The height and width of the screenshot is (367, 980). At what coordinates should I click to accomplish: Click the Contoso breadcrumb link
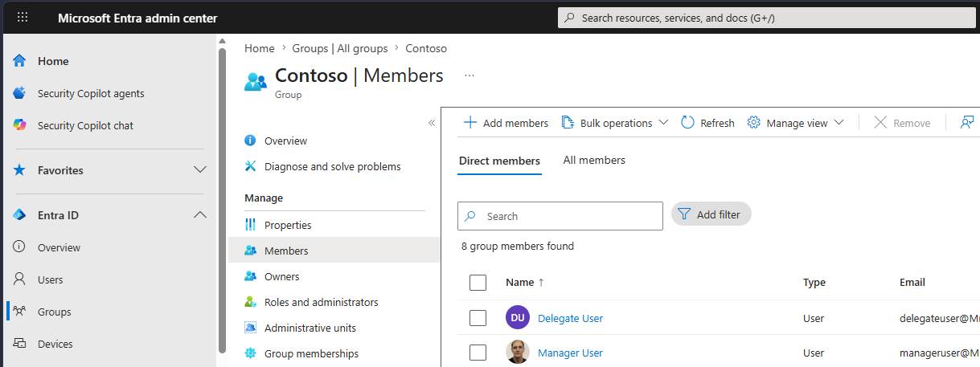click(426, 48)
